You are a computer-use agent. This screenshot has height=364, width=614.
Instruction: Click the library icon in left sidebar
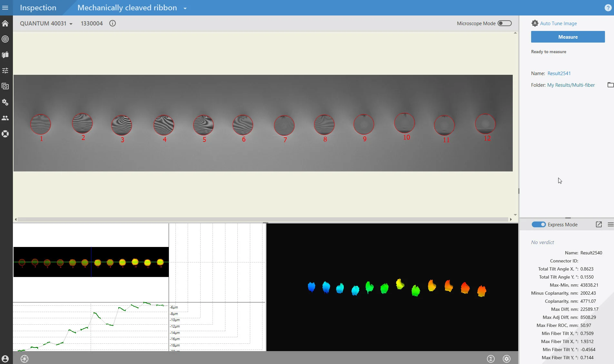click(x=5, y=55)
